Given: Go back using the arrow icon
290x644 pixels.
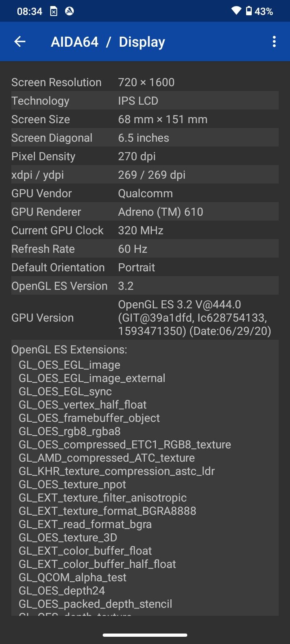Looking at the screenshot, I should pyautogui.click(x=20, y=41).
